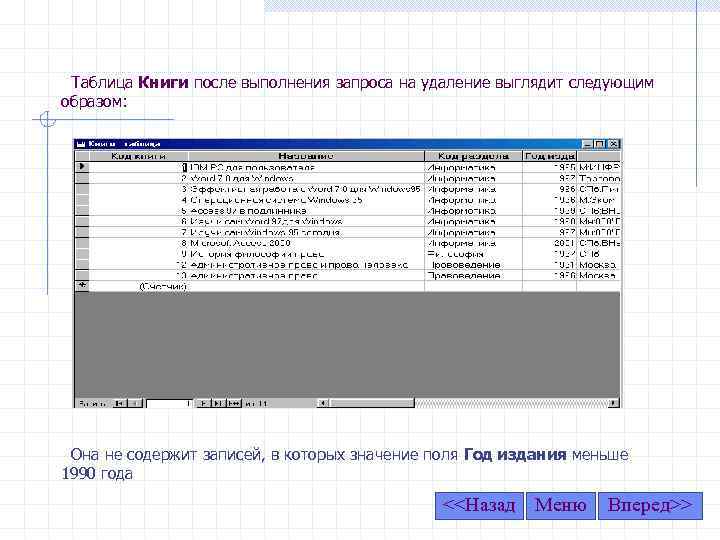This screenshot has height=540, width=720.
Task: Click 'Москва' cell in last data row
Action: coord(599,276)
